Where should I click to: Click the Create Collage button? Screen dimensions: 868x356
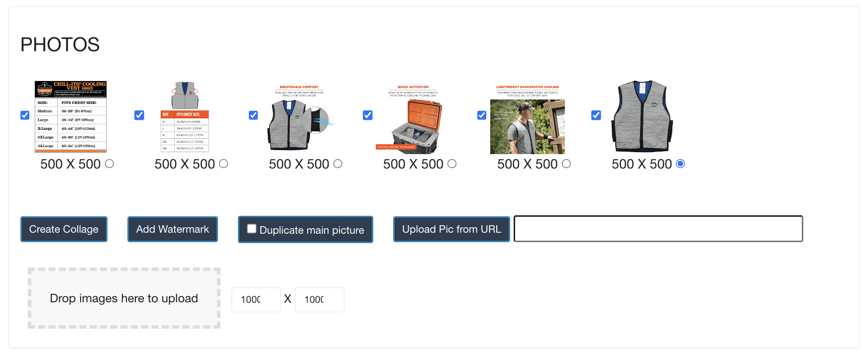click(64, 229)
